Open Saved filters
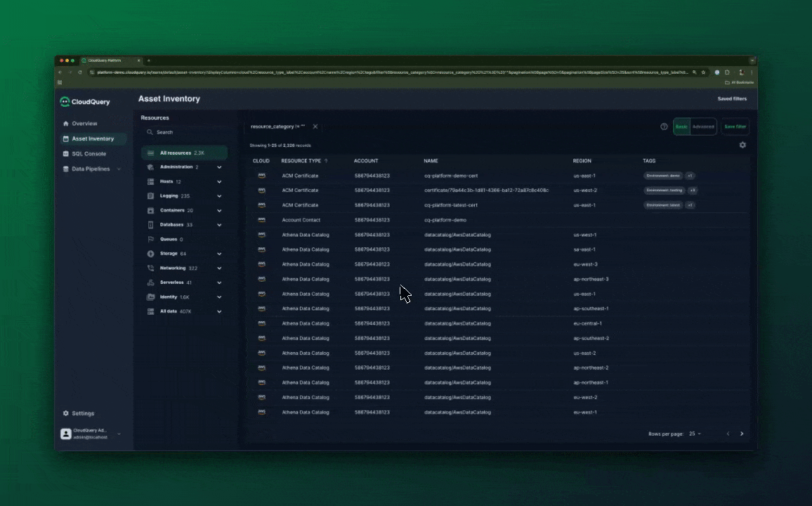Image resolution: width=812 pixels, height=506 pixels. pyautogui.click(x=732, y=99)
